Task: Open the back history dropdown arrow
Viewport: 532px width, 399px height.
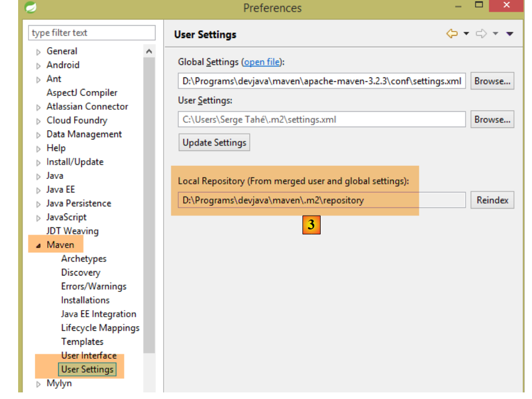Action: (466, 34)
